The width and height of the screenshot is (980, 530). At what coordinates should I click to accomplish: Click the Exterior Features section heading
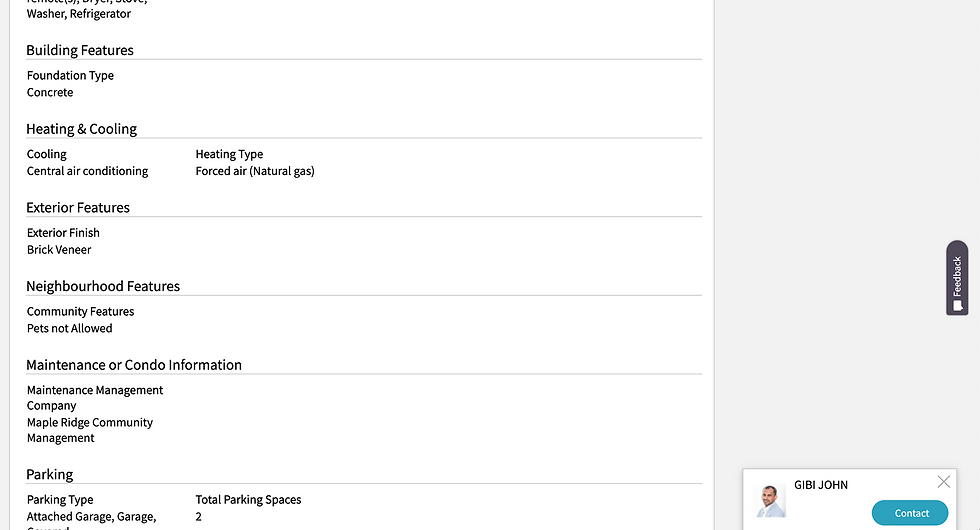tap(78, 208)
